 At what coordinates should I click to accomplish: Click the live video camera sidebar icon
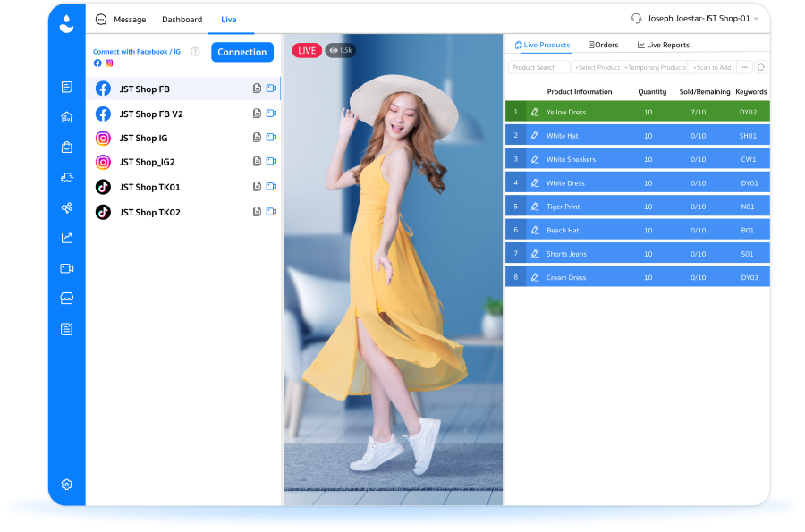click(67, 268)
